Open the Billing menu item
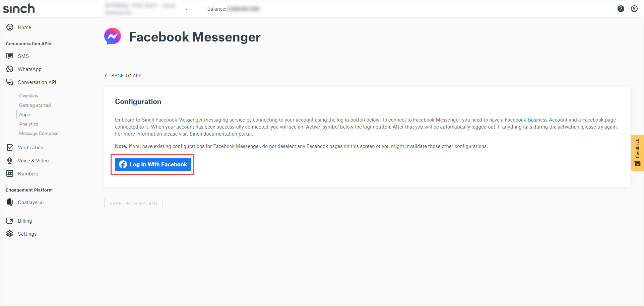This screenshot has height=306, width=644. [x=25, y=221]
